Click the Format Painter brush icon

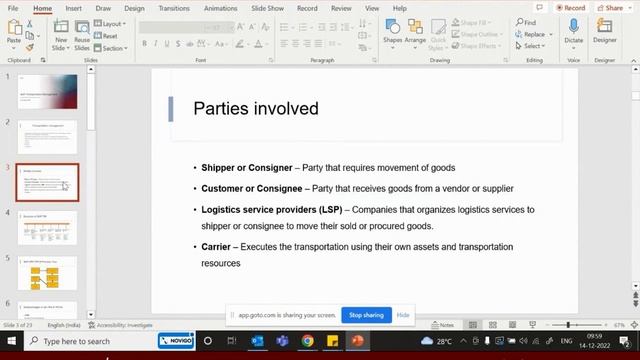(x=30, y=47)
